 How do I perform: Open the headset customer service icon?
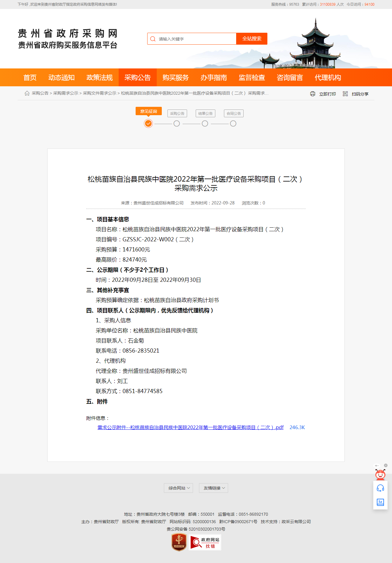[x=380, y=488]
